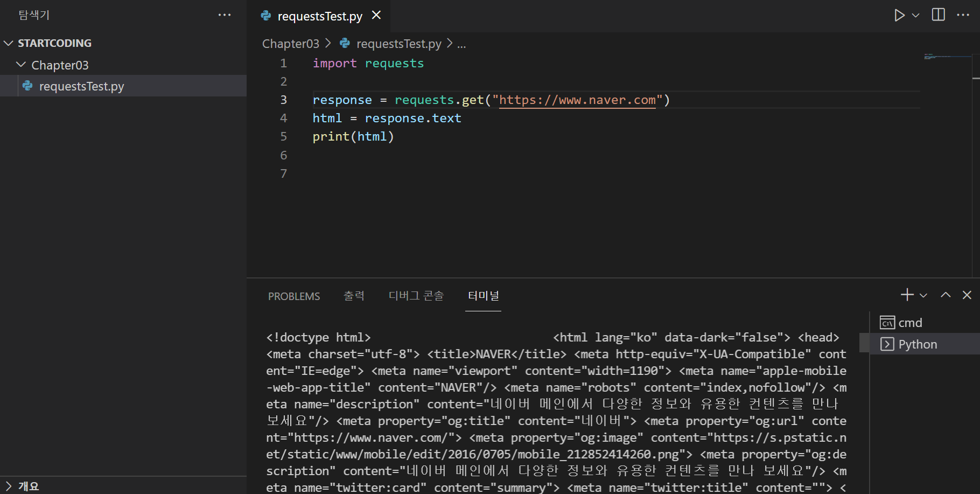Close the bottom panel
The height and width of the screenshot is (494, 980).
967,295
